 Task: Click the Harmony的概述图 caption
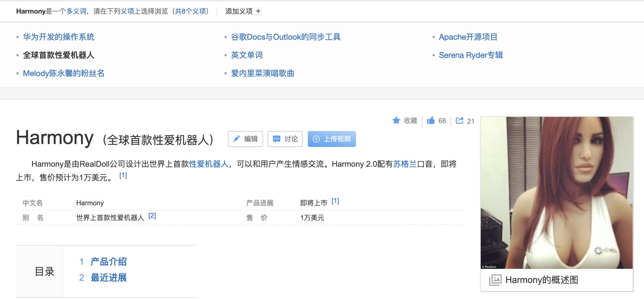tap(542, 280)
